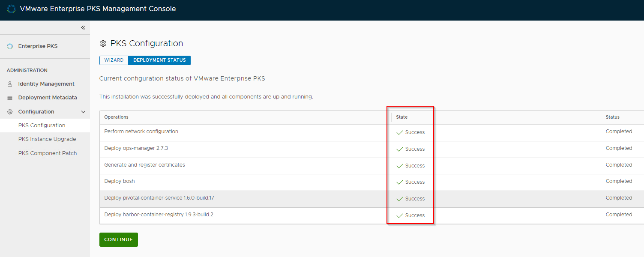Click success checkmark for Deploy pivotal-container-service

pos(400,199)
